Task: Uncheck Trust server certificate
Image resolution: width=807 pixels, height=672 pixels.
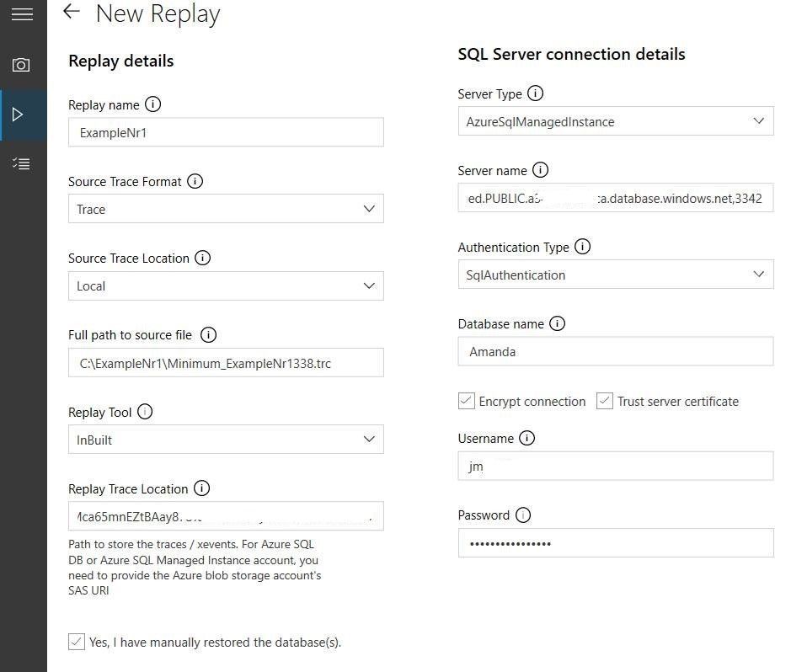Action: coord(604,401)
